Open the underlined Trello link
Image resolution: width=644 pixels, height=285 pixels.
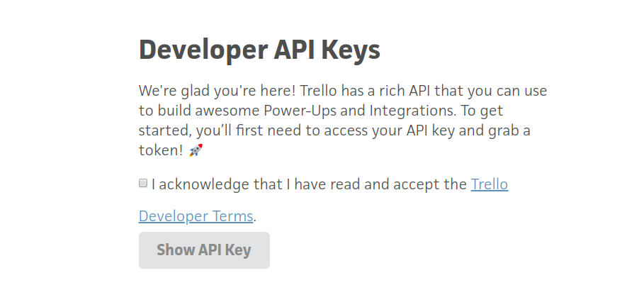[489, 184]
